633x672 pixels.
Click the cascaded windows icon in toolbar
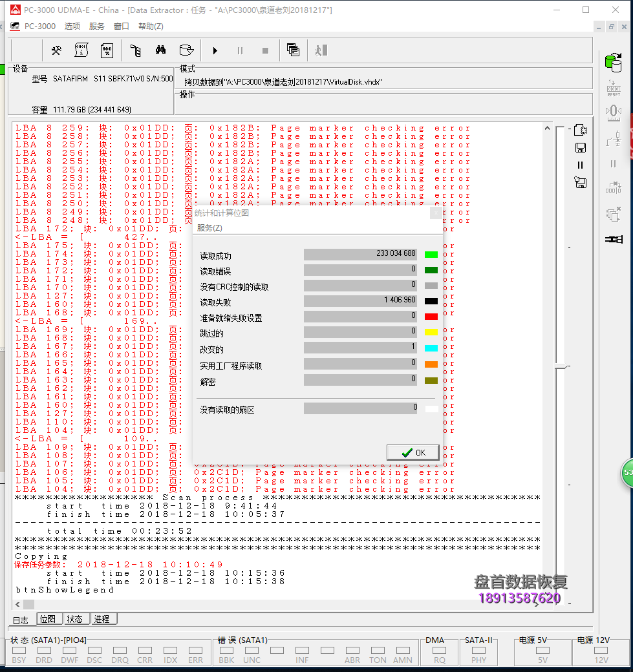click(x=293, y=50)
